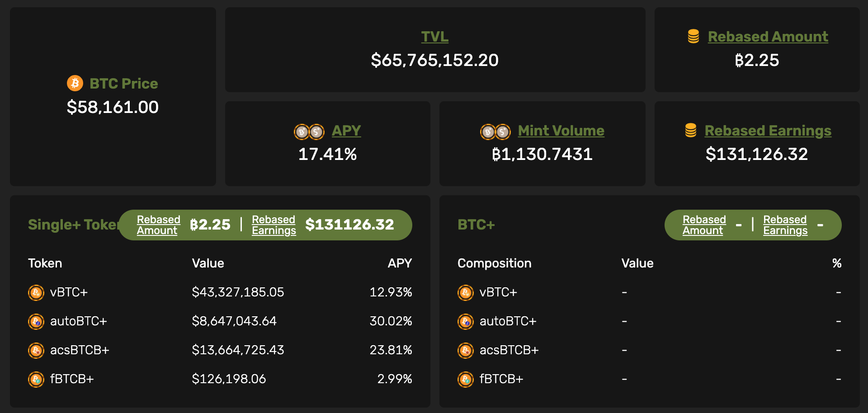
Task: Click Rebased Amount link in Single+ Tokens pill
Action: tap(158, 225)
